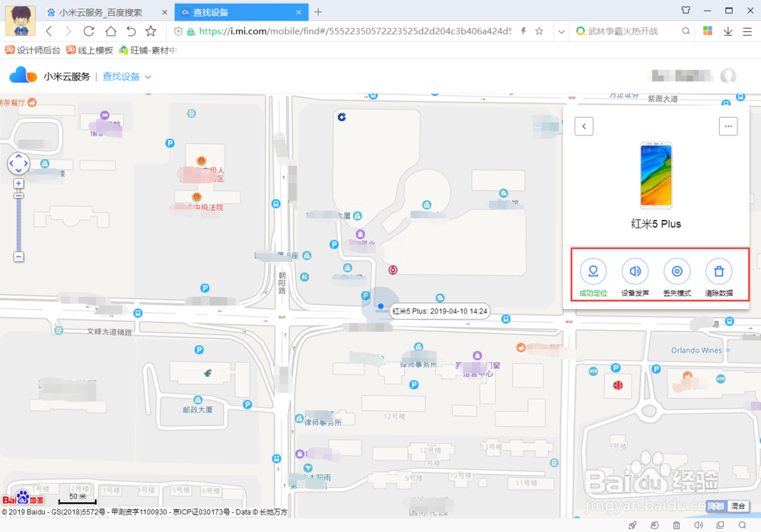Click the Baidu map logo
The image size is (761, 532).
24,498
